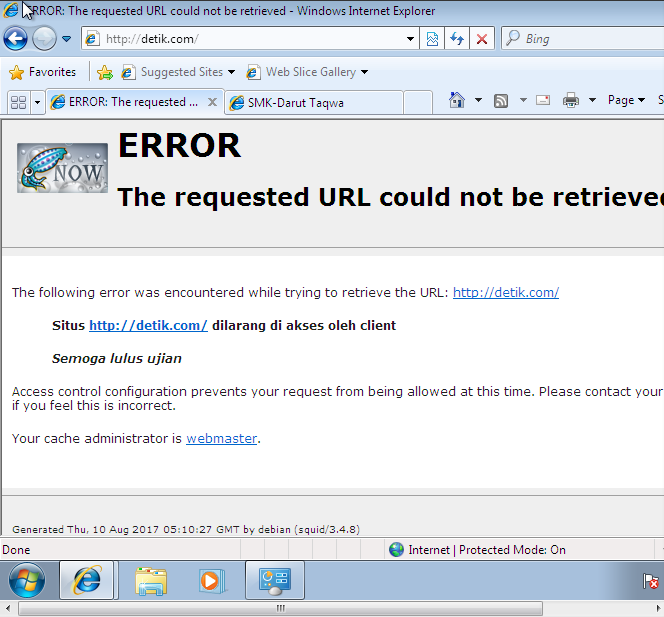Open the Windows Start orb
This screenshot has height=617, width=664.
(27, 580)
